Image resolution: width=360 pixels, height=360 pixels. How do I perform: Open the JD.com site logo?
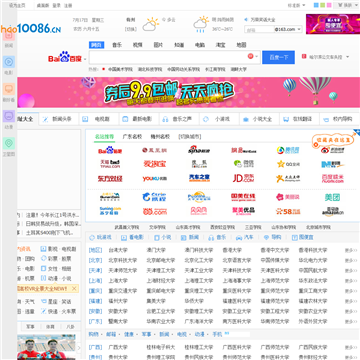click(244, 178)
